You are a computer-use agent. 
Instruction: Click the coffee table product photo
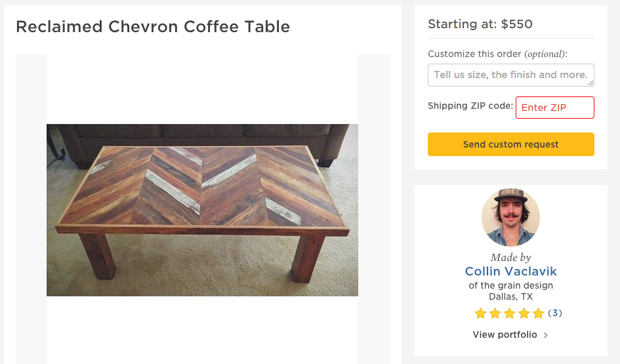[202, 210]
